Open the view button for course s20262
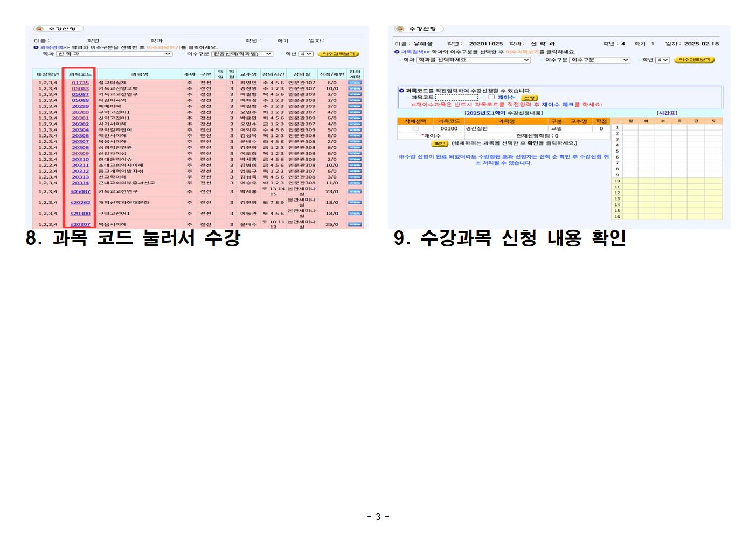The image size is (756, 535). [x=355, y=203]
